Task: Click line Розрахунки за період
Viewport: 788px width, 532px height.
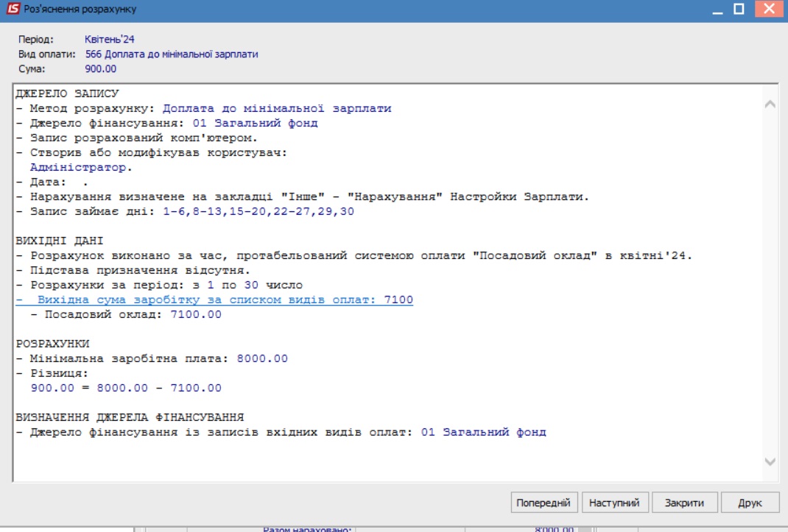Action: click(x=159, y=285)
